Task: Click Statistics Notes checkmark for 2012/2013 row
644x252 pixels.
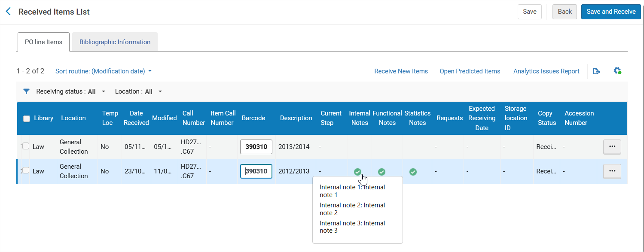Action: click(x=413, y=172)
